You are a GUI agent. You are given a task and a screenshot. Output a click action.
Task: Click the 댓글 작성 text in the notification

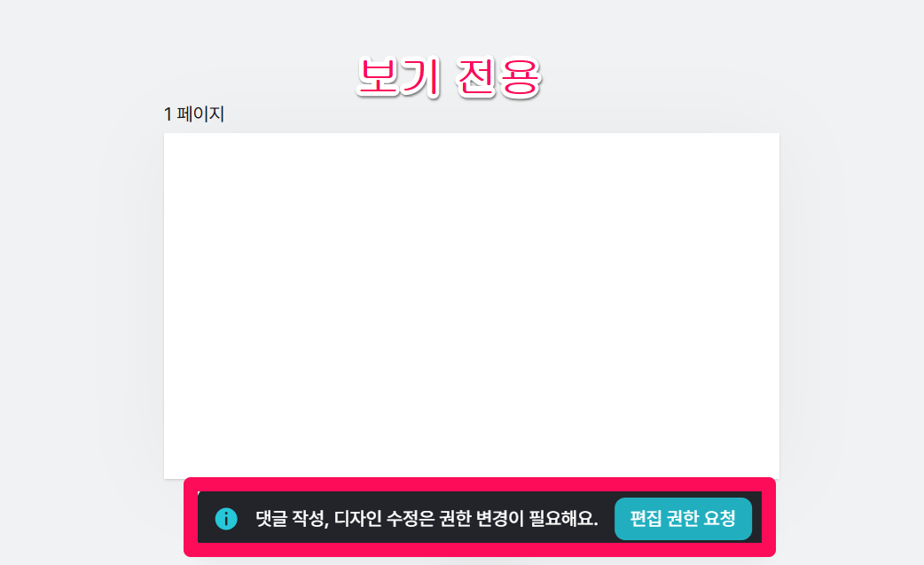(289, 519)
